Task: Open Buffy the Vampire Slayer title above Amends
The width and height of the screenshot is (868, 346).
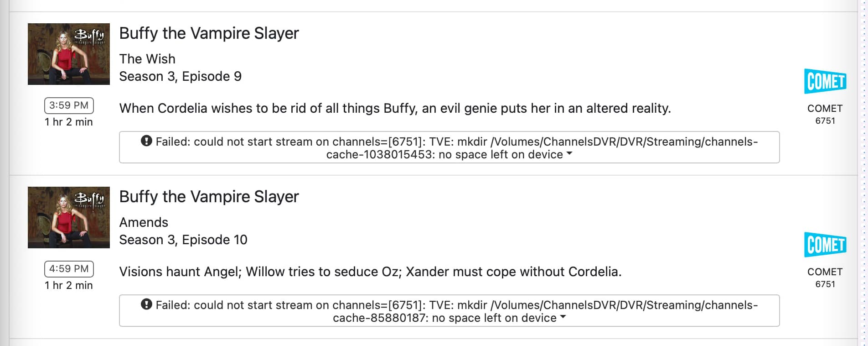Action: click(209, 197)
